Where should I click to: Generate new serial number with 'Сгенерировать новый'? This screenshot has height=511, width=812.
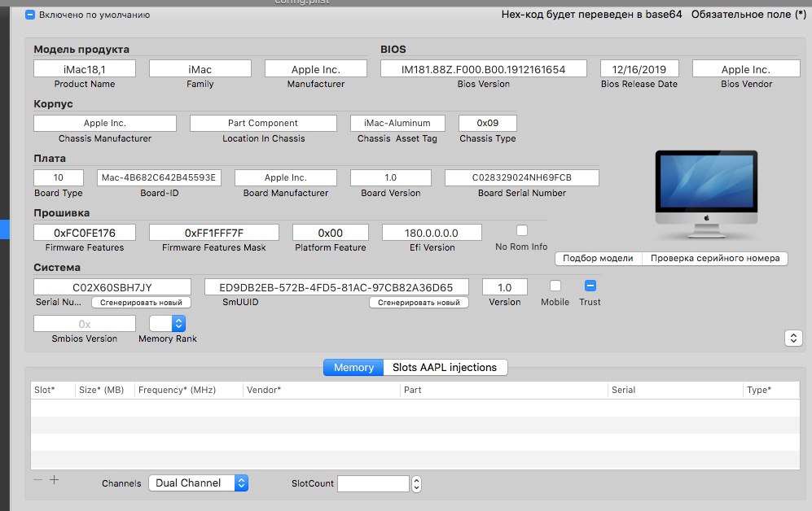pos(142,303)
